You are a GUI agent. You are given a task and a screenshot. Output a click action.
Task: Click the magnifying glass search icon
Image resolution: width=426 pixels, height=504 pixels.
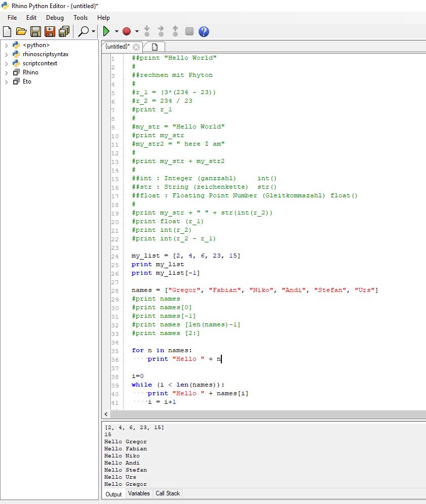(x=84, y=32)
